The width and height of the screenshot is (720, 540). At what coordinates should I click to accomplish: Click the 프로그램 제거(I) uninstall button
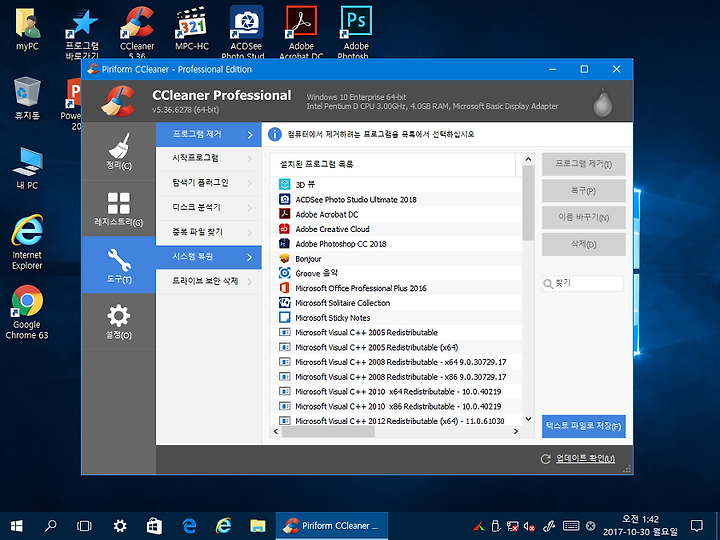point(584,164)
